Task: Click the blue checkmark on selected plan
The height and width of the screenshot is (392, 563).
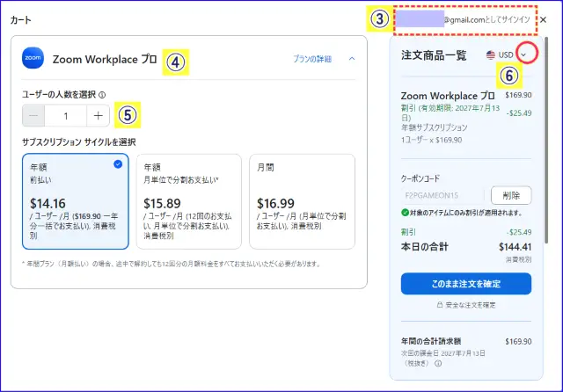Action: [118, 164]
